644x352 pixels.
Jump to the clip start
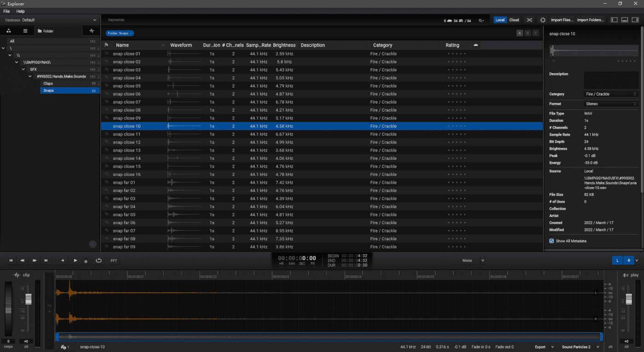11,261
